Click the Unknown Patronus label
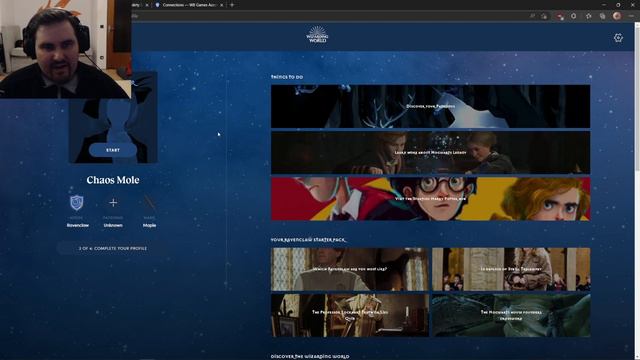Viewport: 640px width, 360px height. 113,225
